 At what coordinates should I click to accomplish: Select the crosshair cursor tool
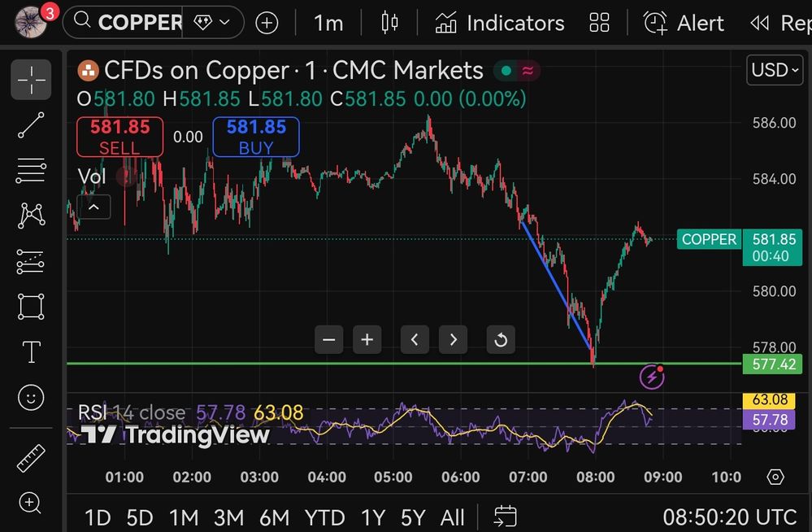tap(31, 80)
